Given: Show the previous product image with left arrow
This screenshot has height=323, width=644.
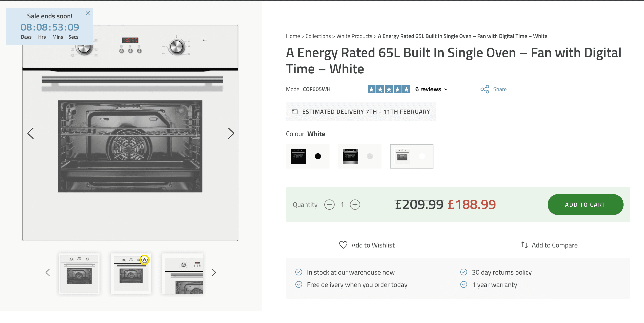Looking at the screenshot, I should [x=30, y=133].
